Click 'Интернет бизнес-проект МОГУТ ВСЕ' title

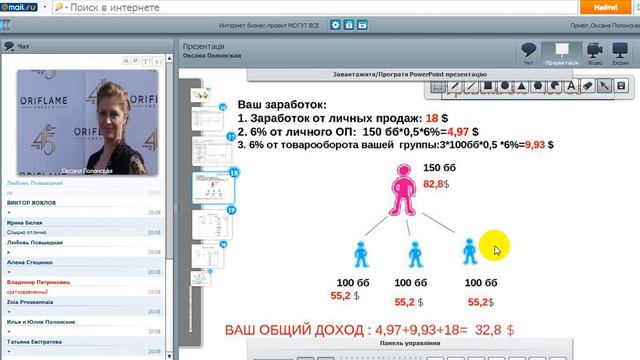[x=269, y=25]
